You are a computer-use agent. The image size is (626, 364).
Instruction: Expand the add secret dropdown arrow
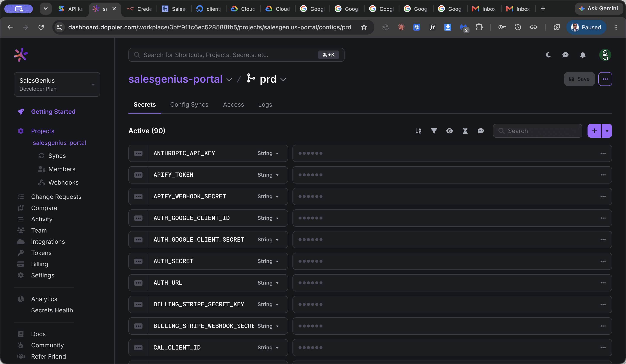pyautogui.click(x=607, y=131)
